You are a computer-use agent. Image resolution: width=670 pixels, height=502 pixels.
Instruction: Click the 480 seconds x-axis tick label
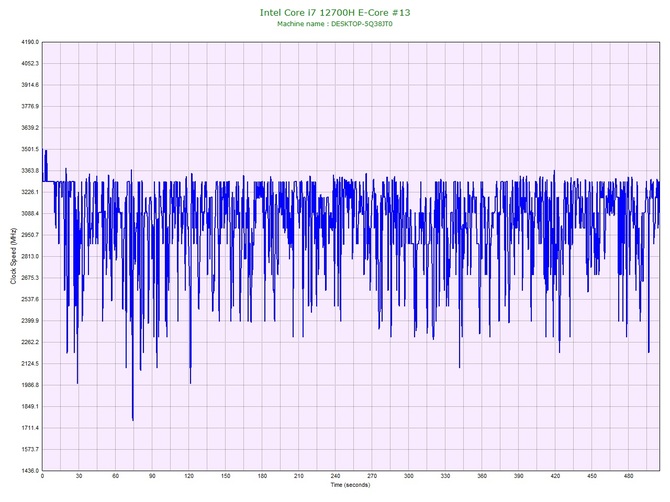[629, 476]
